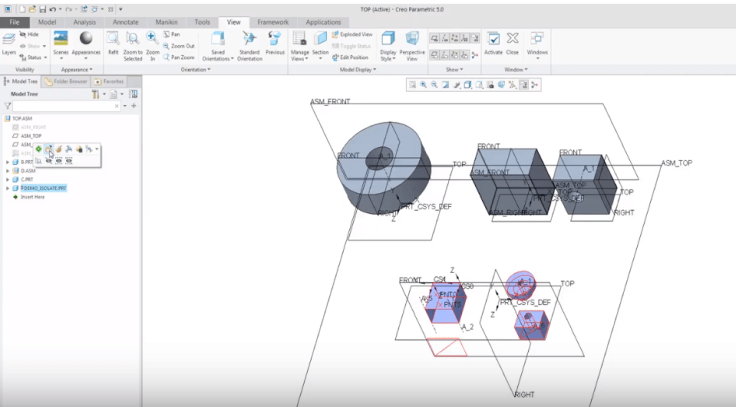This screenshot has height=407, width=736.
Task: Switch to the Analysis ribbon tab
Action: tap(85, 21)
